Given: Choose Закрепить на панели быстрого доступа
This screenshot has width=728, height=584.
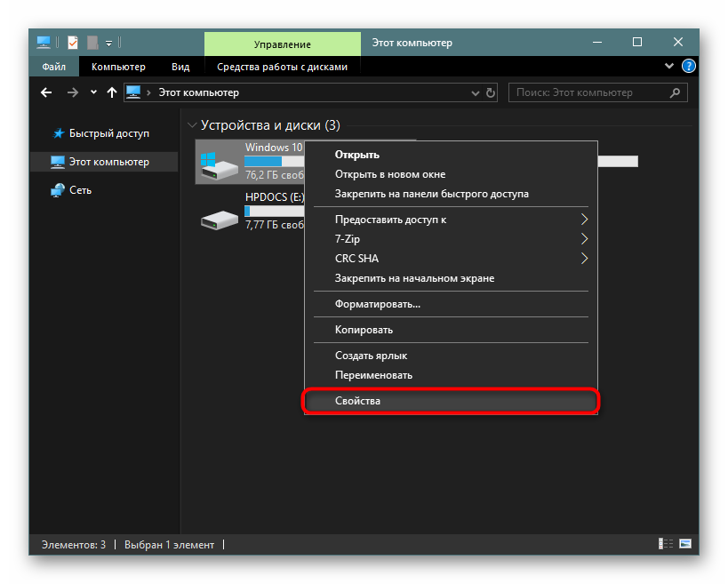Looking at the screenshot, I should coord(451,194).
